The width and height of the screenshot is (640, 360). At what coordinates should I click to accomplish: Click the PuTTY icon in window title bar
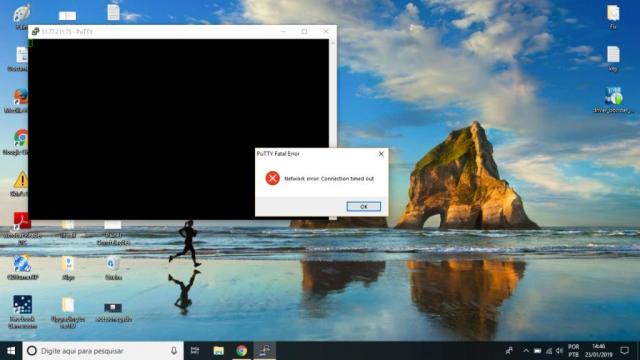click(x=36, y=31)
